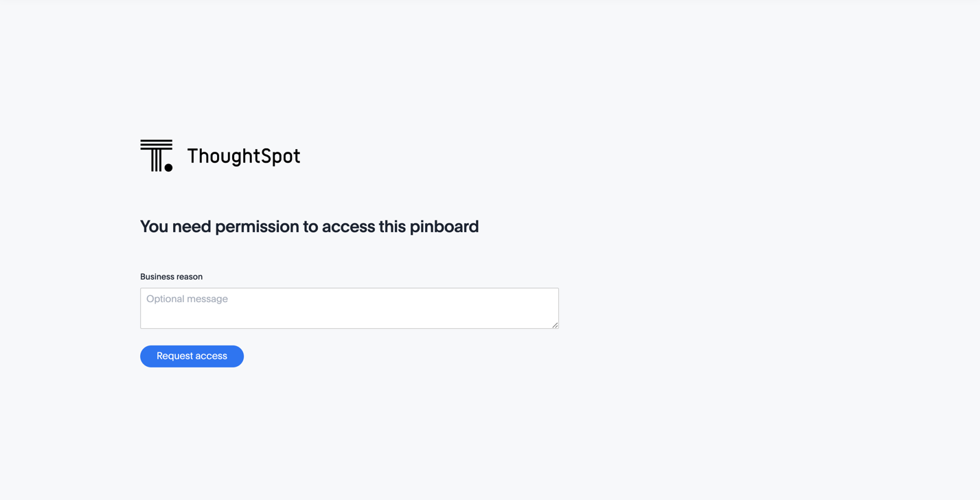Image resolution: width=980 pixels, height=500 pixels.
Task: Click the Business reason label
Action: (x=171, y=276)
